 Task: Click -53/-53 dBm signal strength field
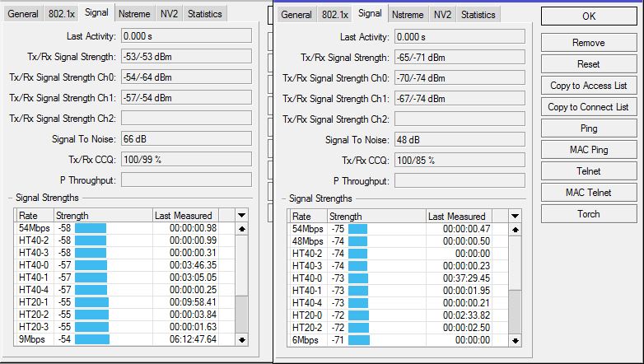point(186,56)
